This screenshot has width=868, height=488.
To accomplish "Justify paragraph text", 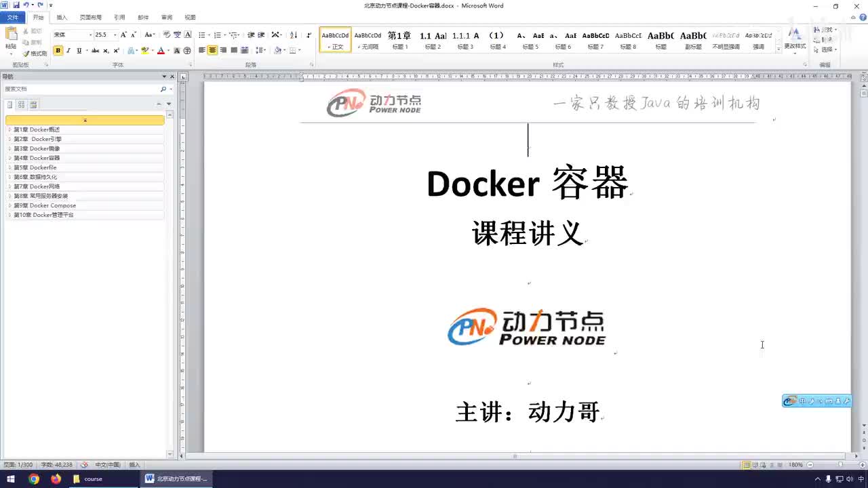I will [x=234, y=51].
